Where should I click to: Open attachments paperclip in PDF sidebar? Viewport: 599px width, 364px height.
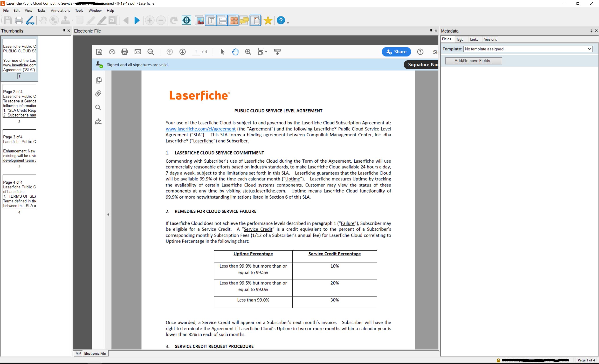[98, 94]
